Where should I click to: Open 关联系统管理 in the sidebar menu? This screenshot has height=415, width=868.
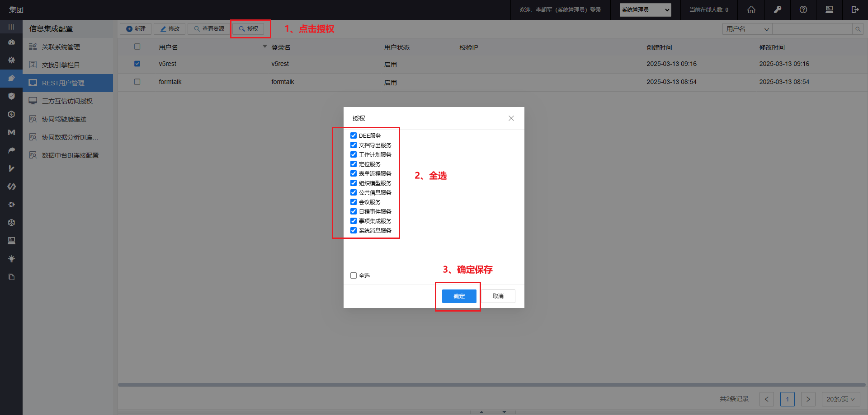[x=68, y=47]
